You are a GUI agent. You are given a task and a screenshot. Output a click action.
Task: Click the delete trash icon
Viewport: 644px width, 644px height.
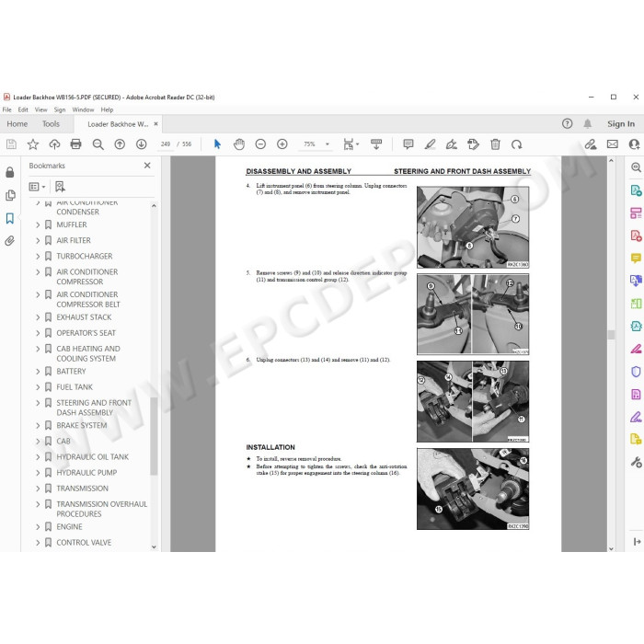pos(495,144)
